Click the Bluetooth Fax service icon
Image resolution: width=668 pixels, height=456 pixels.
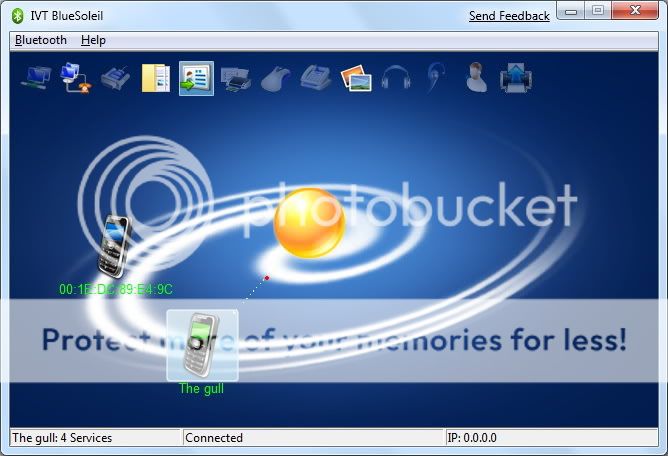[x=316, y=78]
